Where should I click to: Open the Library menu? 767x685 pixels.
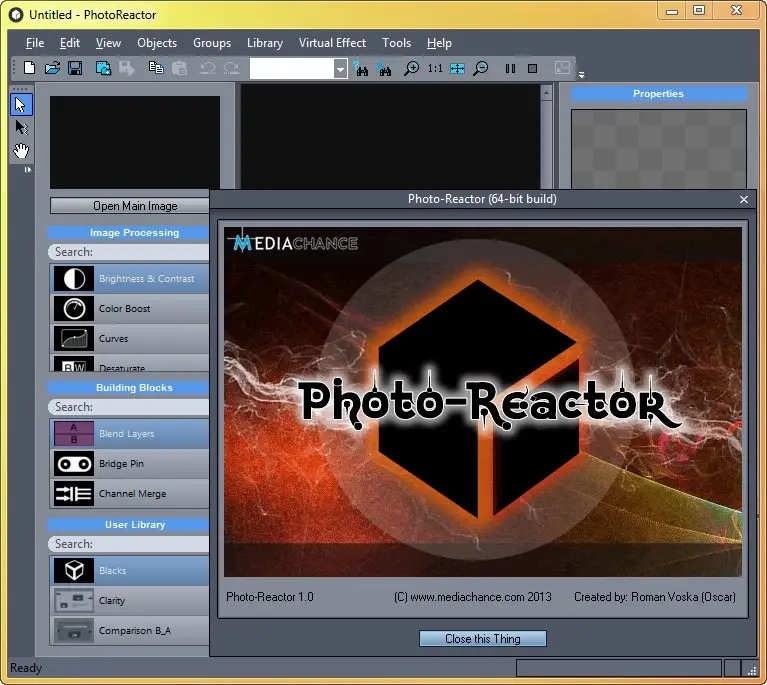[x=265, y=43]
